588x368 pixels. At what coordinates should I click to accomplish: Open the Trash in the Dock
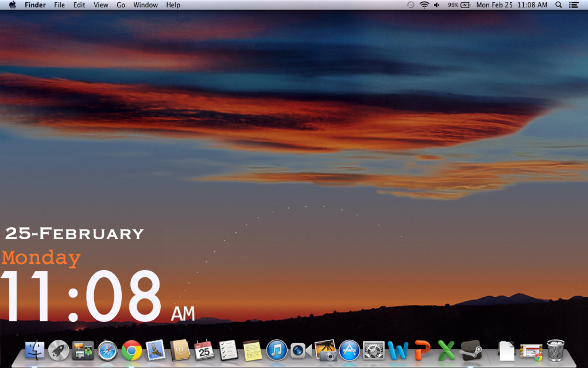tap(555, 349)
